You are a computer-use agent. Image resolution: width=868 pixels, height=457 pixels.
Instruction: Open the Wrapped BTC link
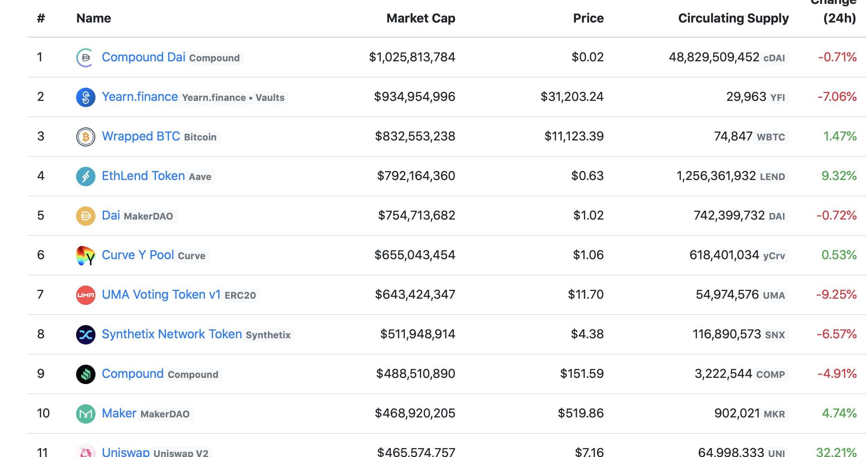coord(141,136)
